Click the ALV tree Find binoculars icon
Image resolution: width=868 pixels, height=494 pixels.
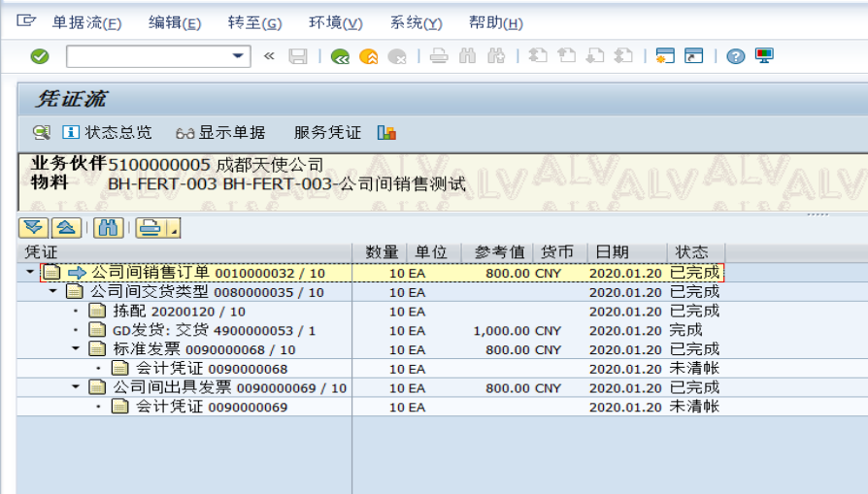tap(109, 228)
